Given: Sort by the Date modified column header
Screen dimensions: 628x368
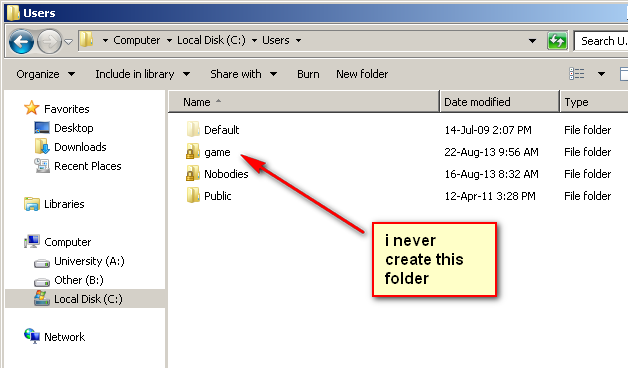Looking at the screenshot, I should pyautogui.click(x=499, y=102).
